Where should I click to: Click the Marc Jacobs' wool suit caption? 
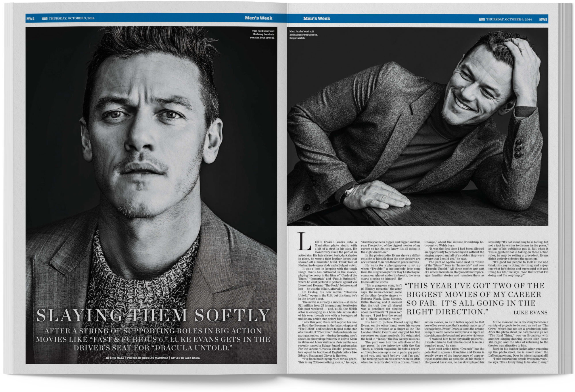click(x=303, y=35)
